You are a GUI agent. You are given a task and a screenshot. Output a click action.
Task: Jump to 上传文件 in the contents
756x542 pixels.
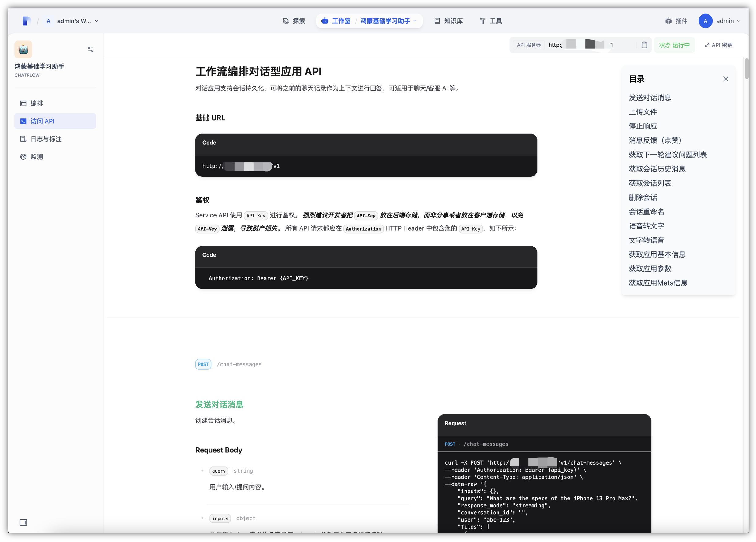point(643,112)
